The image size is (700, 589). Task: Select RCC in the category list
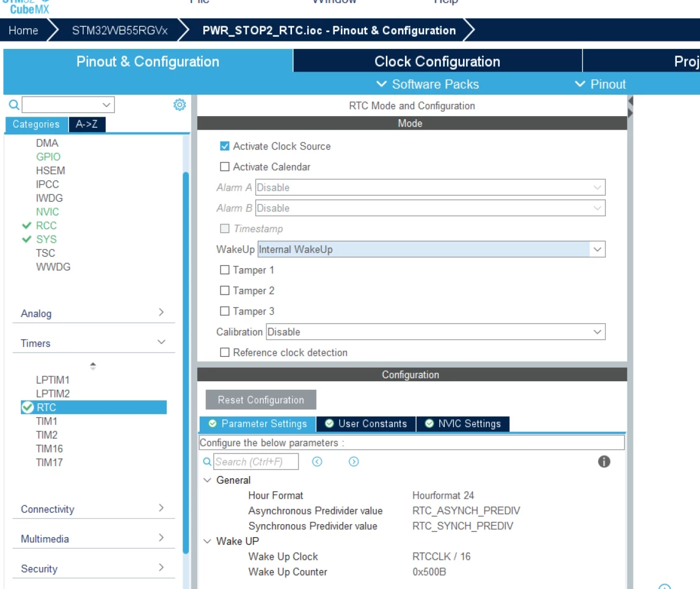pos(46,225)
